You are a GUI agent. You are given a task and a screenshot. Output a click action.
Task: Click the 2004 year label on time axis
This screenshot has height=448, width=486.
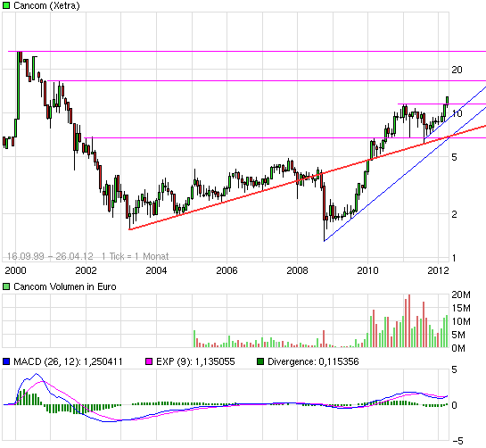tap(156, 270)
